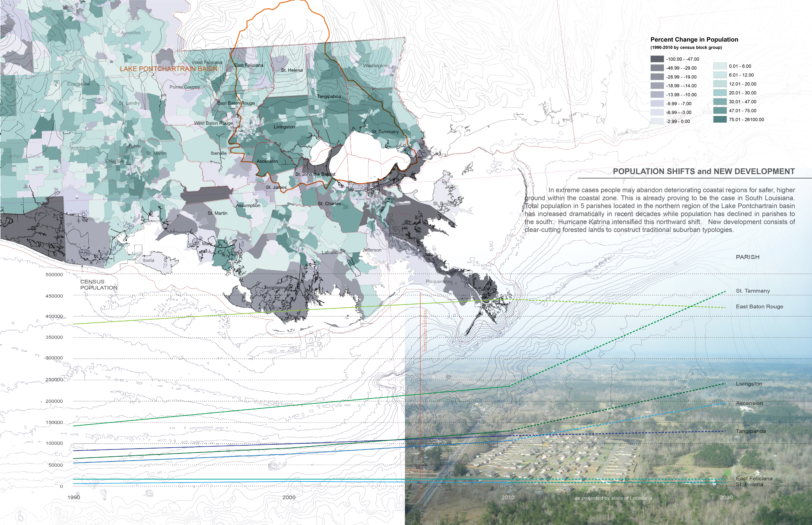Click the darkest legend swatch for -100.00 - -47.00
This screenshot has height=525, width=812.
(x=657, y=59)
